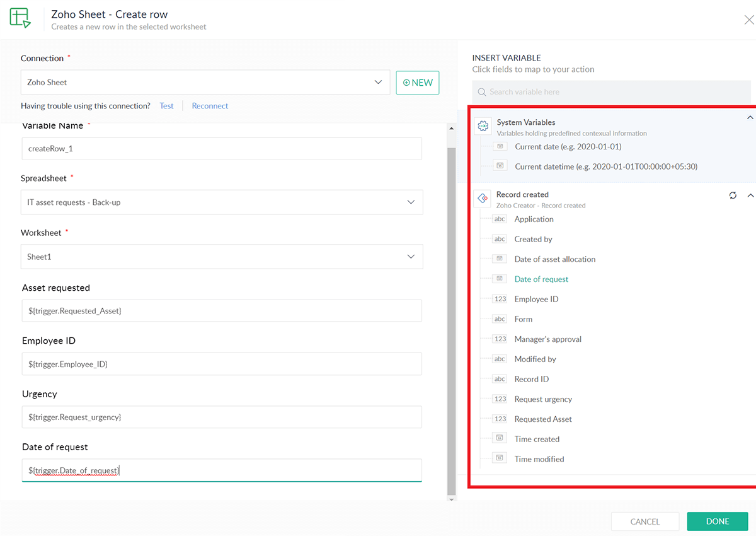Click the DONE button
The width and height of the screenshot is (756, 536).
[x=718, y=521]
